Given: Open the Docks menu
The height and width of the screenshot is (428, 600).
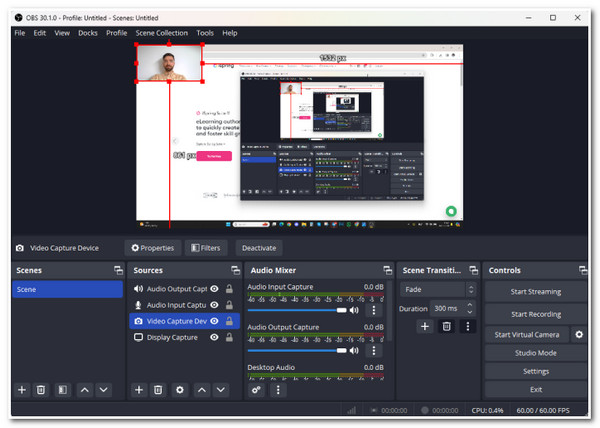Looking at the screenshot, I should tap(88, 33).
